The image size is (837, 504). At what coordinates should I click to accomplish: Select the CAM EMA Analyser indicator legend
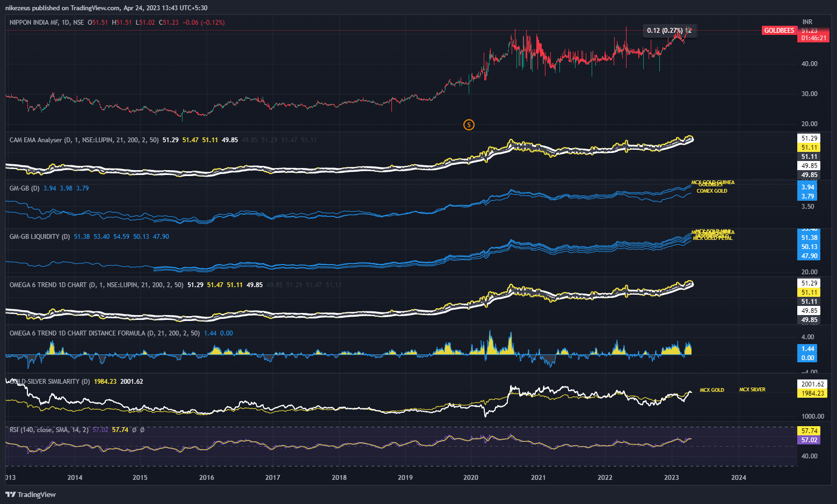pyautogui.click(x=84, y=140)
